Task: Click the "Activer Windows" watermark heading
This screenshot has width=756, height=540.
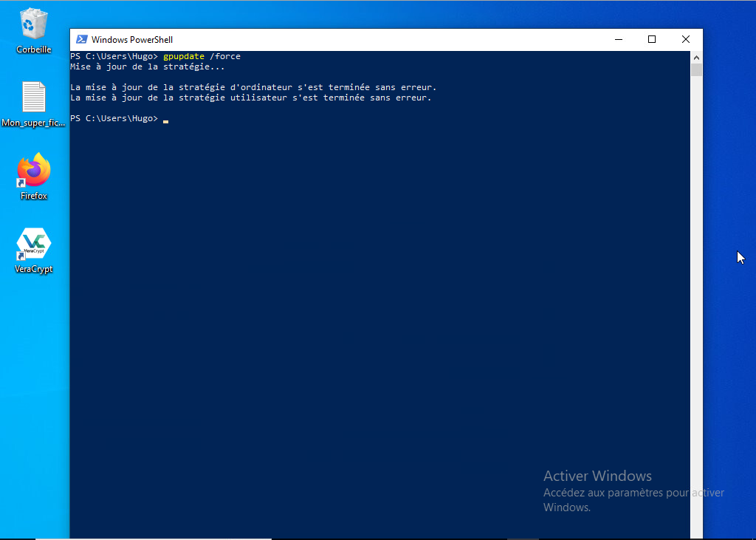Action: coord(597,476)
